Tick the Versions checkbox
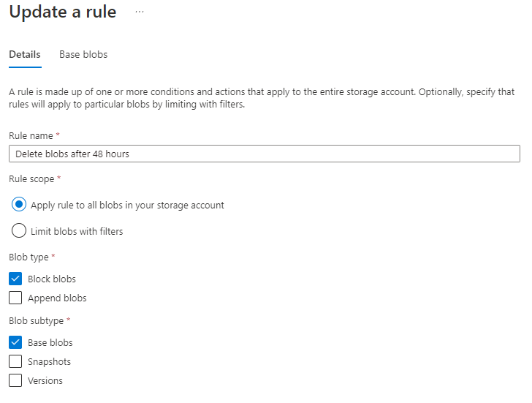The image size is (532, 403). coord(15,380)
